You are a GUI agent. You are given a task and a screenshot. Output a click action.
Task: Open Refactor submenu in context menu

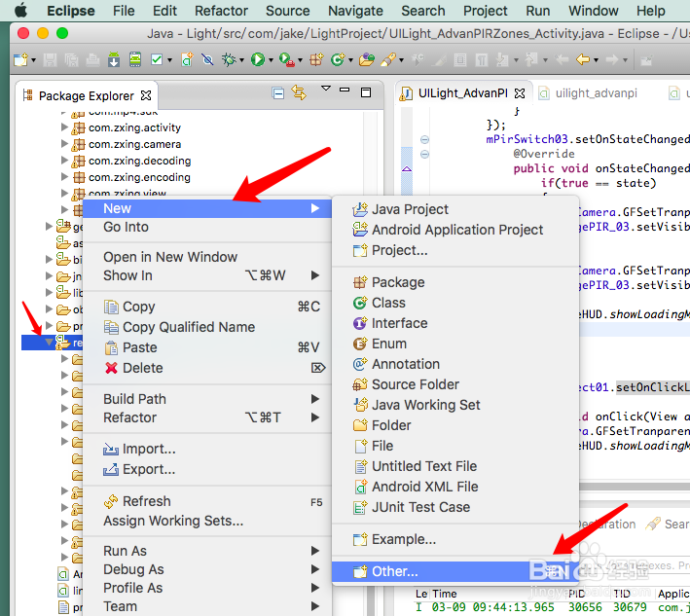pos(207,417)
